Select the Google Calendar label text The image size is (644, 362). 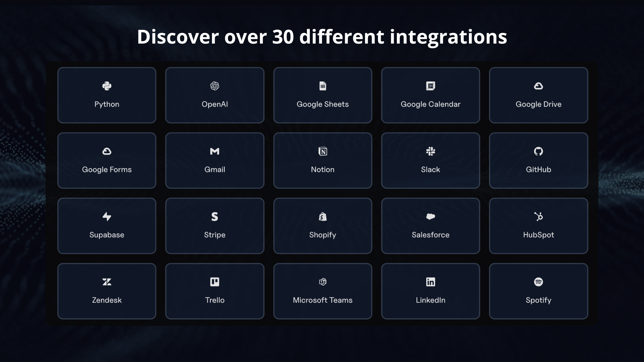431,104
